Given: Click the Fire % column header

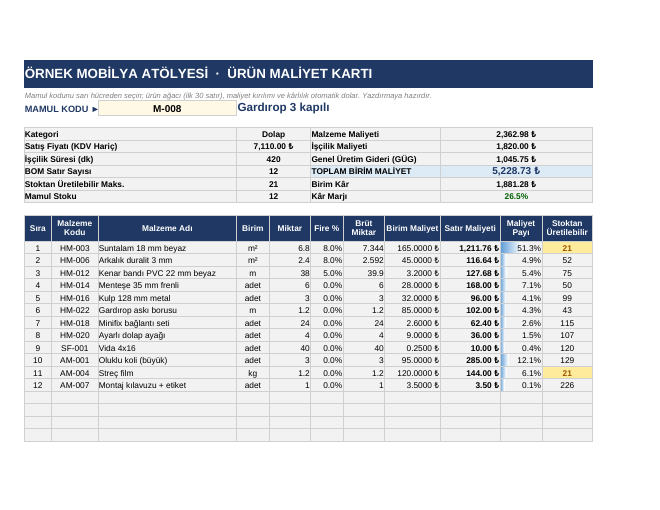Looking at the screenshot, I should [327, 228].
